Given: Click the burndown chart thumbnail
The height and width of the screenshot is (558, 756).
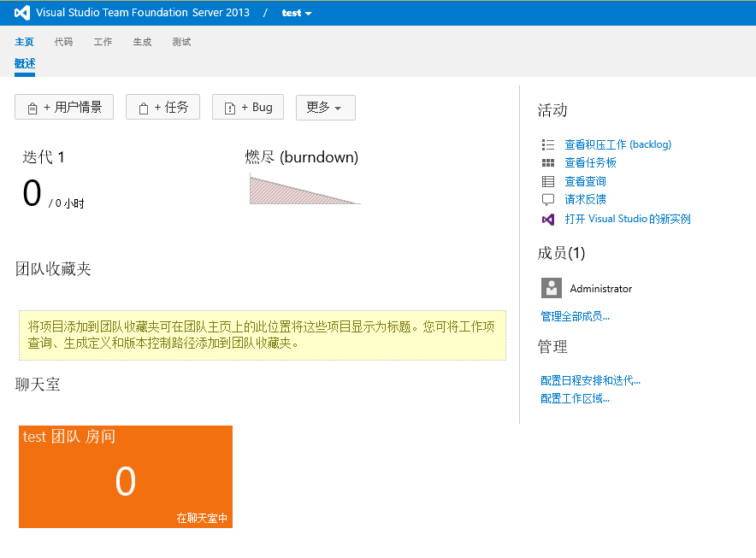Looking at the screenshot, I should pos(304,190).
